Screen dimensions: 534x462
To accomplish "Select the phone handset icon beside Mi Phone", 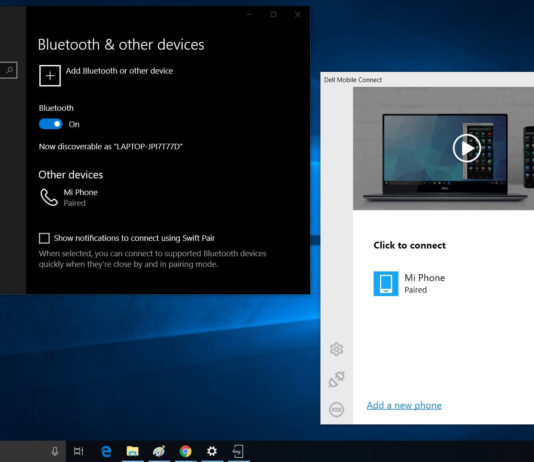I will pyautogui.click(x=49, y=197).
